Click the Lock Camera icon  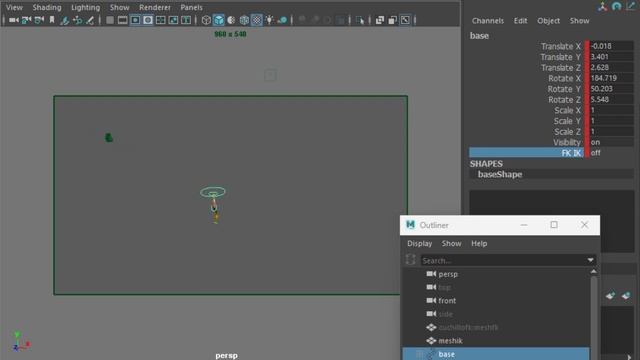27,20
